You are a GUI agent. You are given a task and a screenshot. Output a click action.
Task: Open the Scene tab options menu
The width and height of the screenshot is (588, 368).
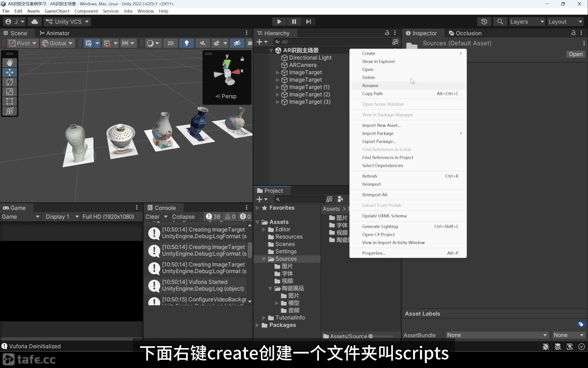click(246, 33)
